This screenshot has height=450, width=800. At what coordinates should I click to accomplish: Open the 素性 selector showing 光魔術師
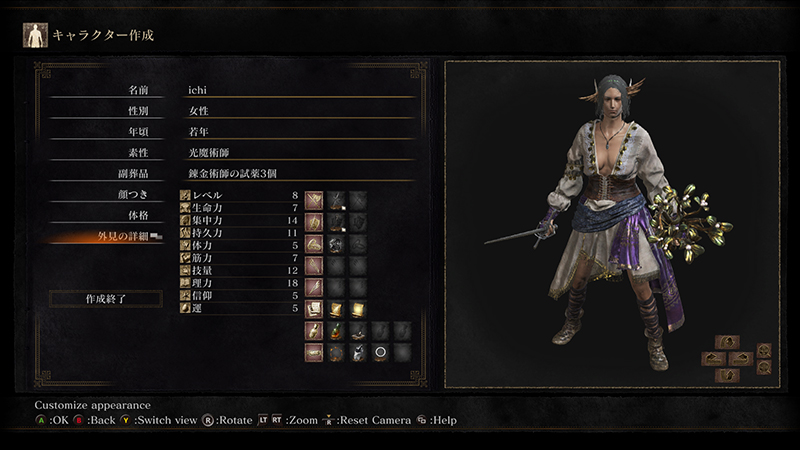coord(299,153)
